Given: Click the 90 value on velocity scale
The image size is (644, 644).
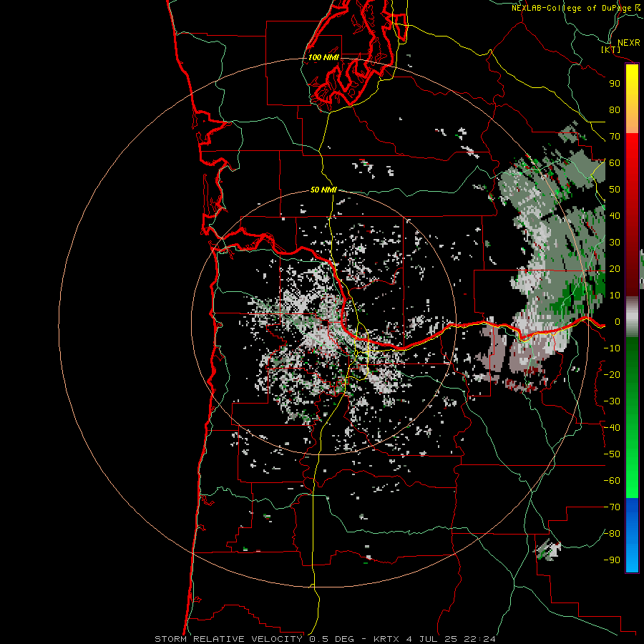Looking at the screenshot, I should [x=615, y=84].
